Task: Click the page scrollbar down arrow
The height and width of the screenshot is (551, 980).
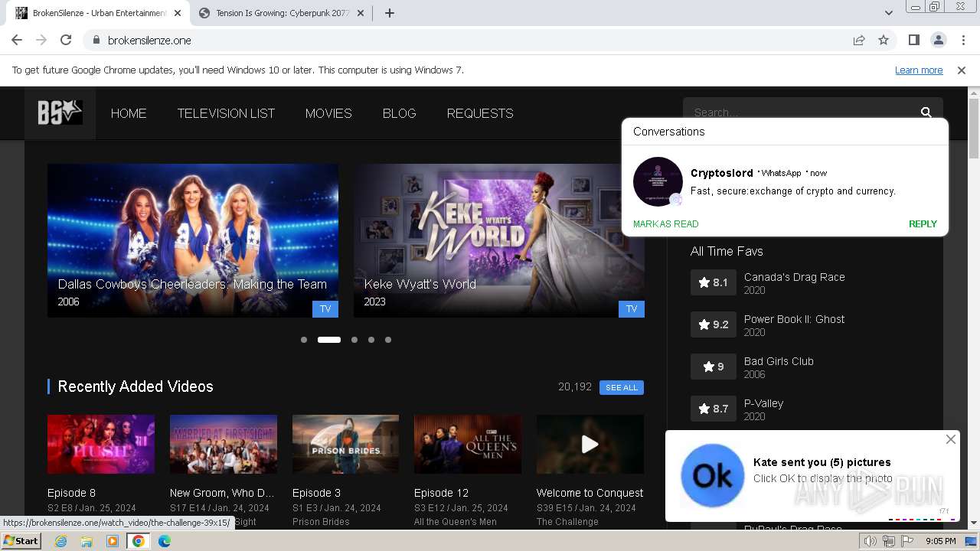Action: click(974, 523)
